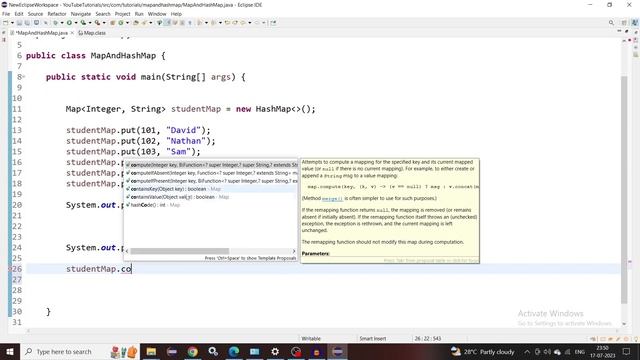Click the 28°C Partly cloudy weather widget
The height and width of the screenshot is (360, 640).
pyautogui.click(x=483, y=351)
